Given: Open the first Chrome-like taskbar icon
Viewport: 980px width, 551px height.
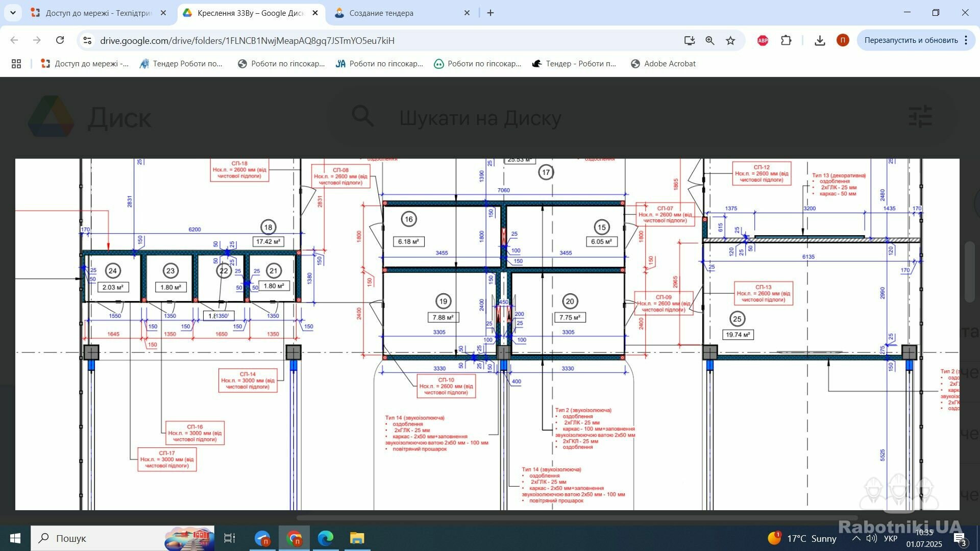Looking at the screenshot, I should [262, 538].
